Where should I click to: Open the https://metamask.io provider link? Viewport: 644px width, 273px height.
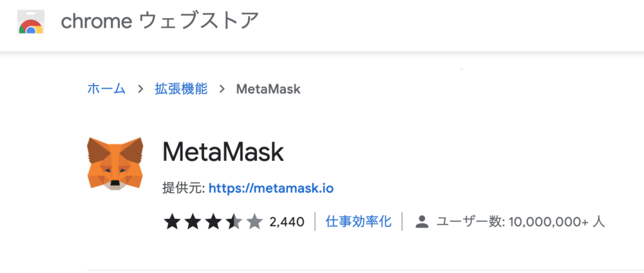(271, 189)
